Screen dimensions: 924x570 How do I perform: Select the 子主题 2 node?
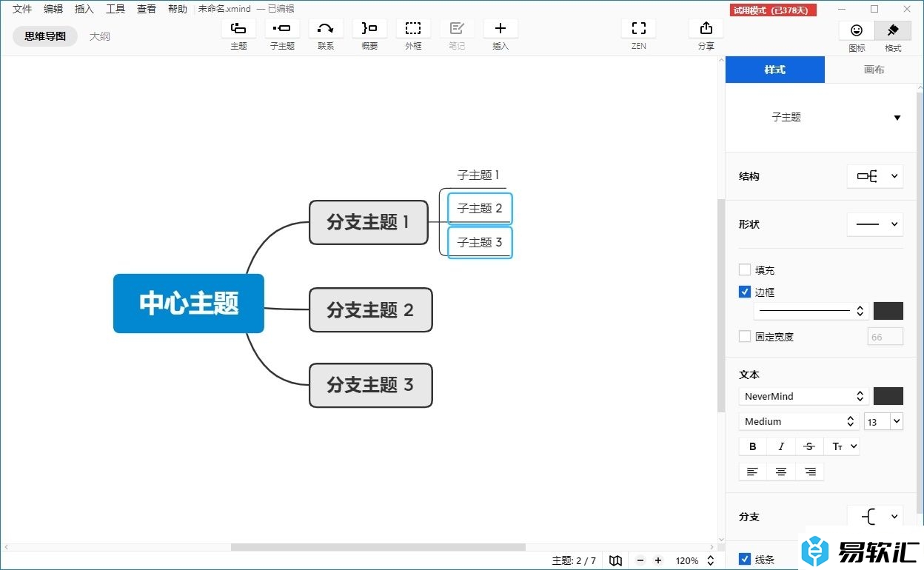coord(480,209)
